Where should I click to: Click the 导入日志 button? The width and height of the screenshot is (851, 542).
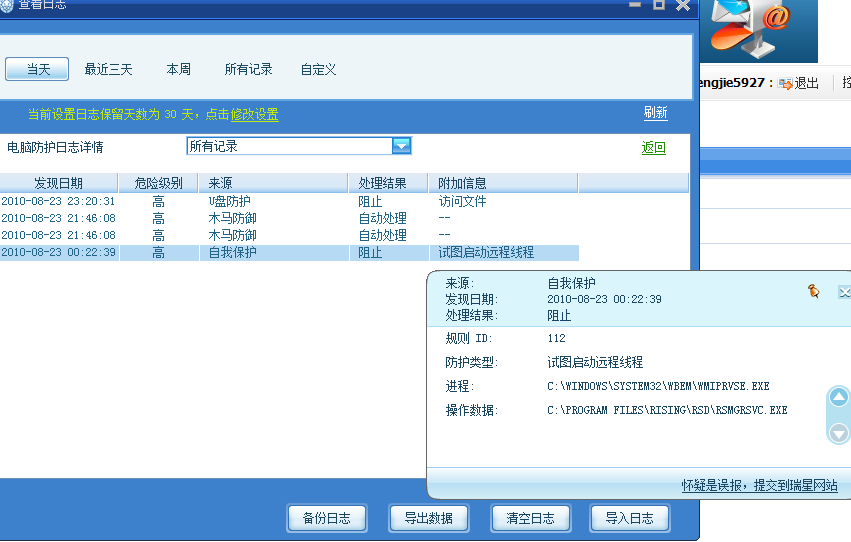point(630,518)
